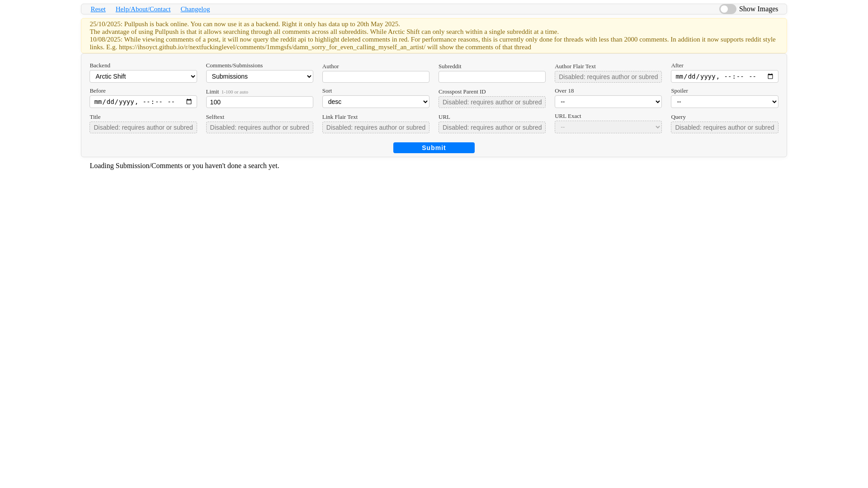Click the Title input field

[143, 127]
